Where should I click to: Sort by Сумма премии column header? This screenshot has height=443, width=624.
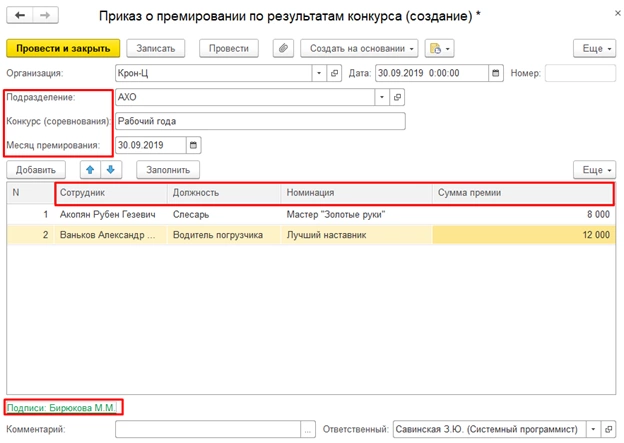click(524, 193)
